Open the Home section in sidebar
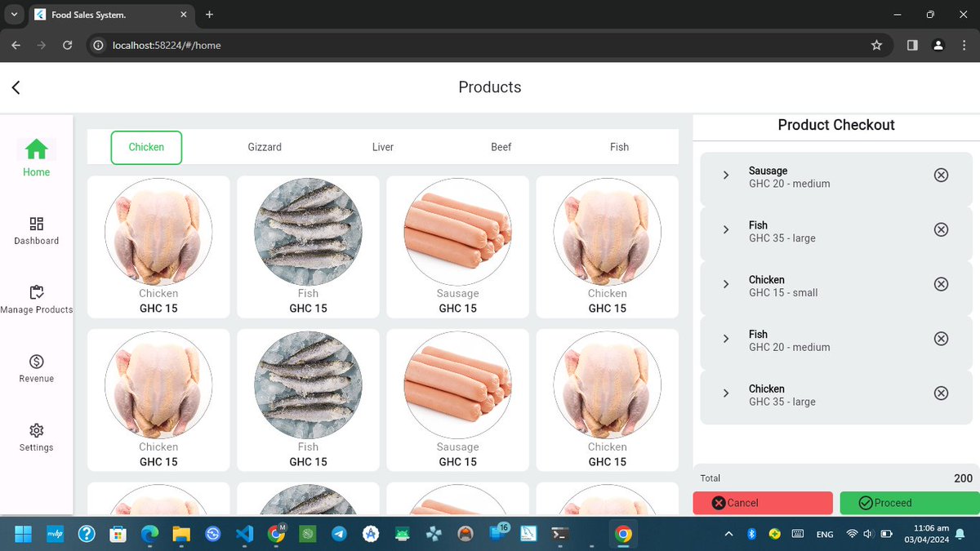 click(36, 158)
